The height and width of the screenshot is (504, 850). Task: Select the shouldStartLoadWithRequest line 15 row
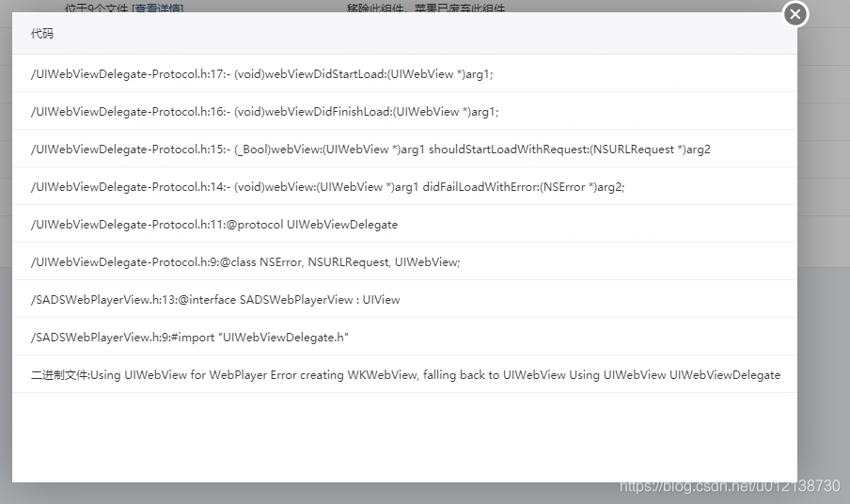pyautogui.click(x=404, y=149)
